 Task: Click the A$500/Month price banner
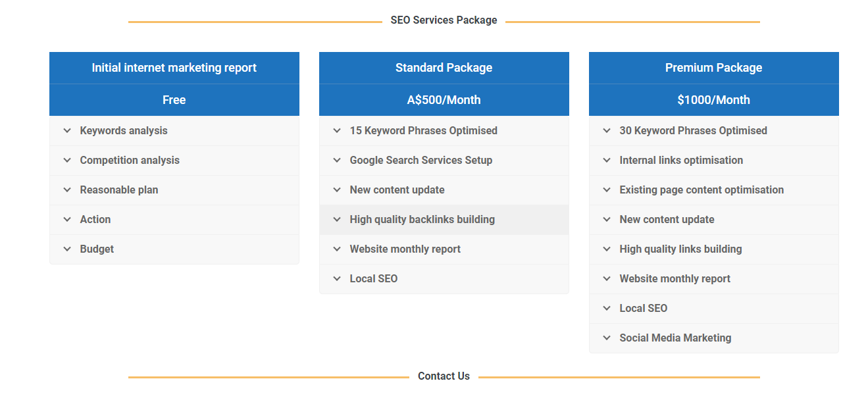pyautogui.click(x=444, y=100)
